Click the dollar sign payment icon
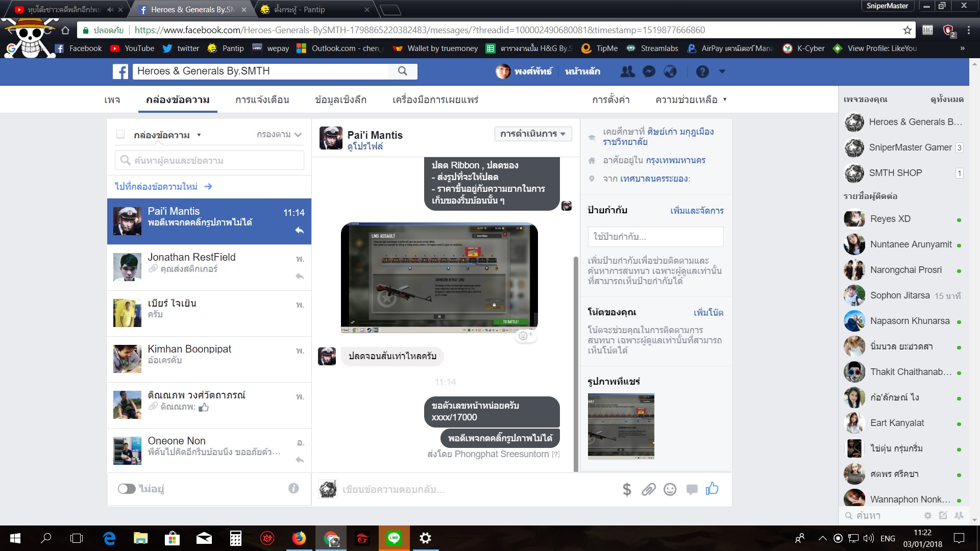 pos(627,490)
